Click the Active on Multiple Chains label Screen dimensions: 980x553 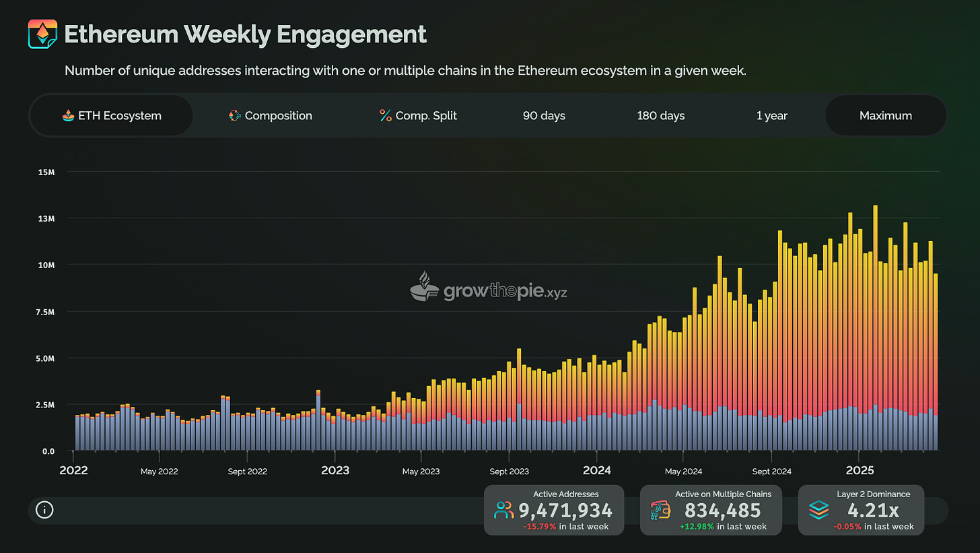pyautogui.click(x=723, y=494)
